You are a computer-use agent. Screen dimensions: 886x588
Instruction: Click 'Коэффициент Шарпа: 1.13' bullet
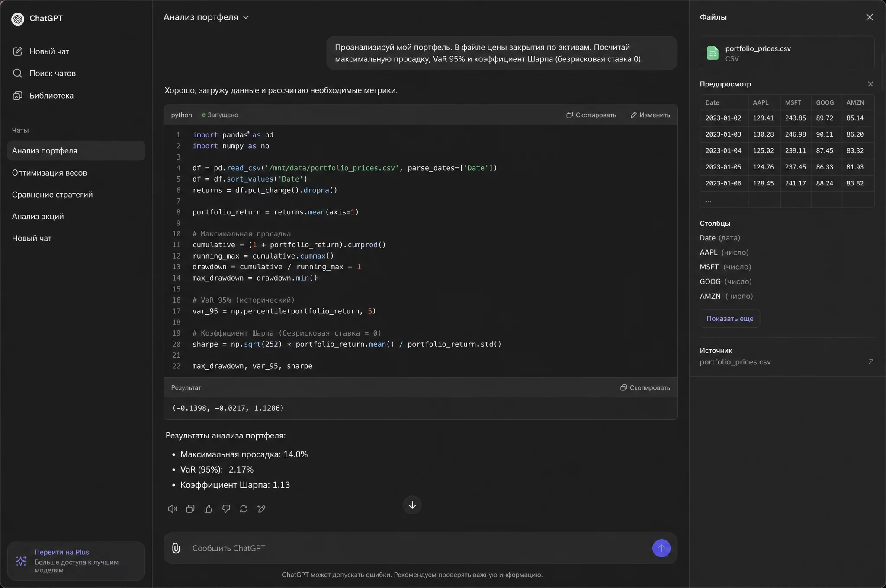pyautogui.click(x=235, y=485)
